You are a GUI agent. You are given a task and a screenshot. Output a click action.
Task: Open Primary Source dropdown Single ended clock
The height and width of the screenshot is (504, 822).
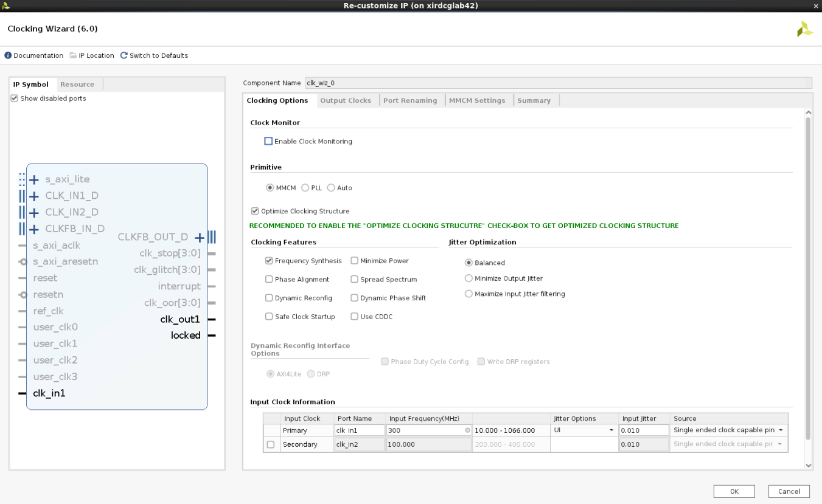(729, 430)
